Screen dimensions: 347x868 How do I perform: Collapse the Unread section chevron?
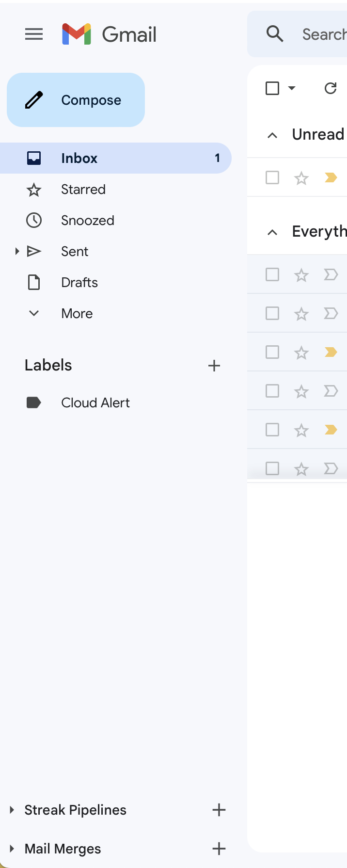click(273, 135)
